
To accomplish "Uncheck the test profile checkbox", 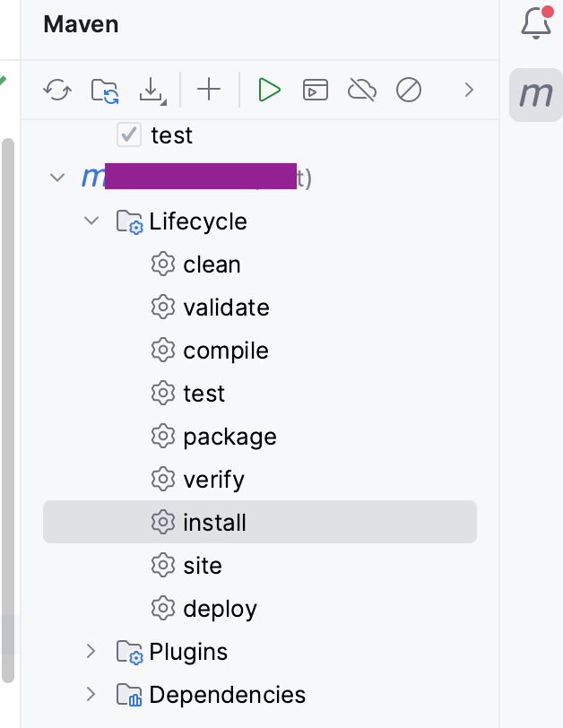I will (129, 134).
